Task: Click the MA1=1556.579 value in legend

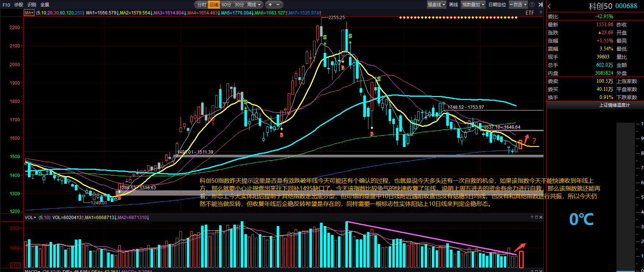Action: click(x=101, y=13)
